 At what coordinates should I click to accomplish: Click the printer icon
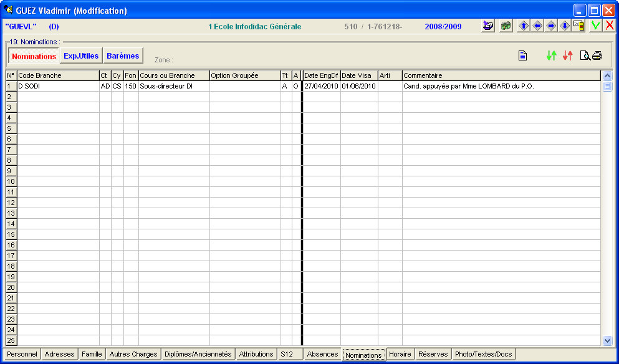pyautogui.click(x=597, y=55)
